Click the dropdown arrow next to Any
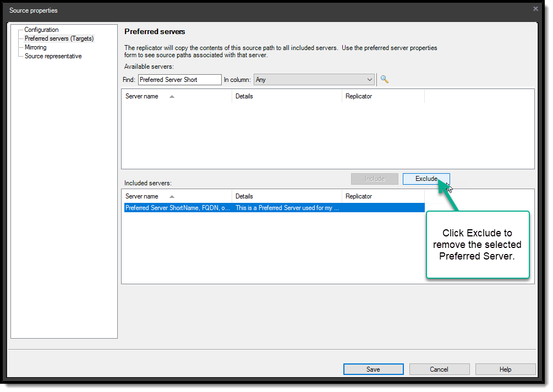553x392 pixels. coord(370,79)
